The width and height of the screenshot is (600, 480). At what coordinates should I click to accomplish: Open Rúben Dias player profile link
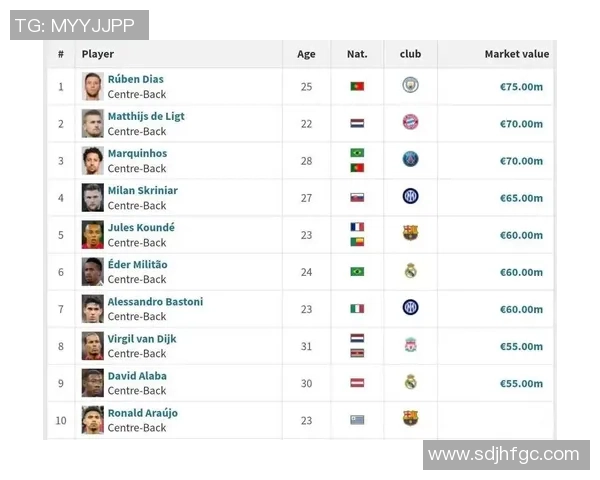pos(136,79)
